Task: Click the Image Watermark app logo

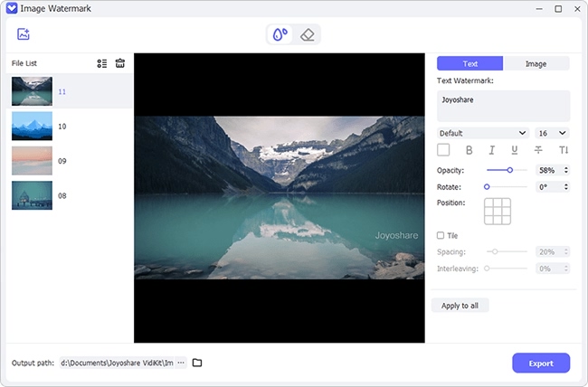Action: (12, 8)
